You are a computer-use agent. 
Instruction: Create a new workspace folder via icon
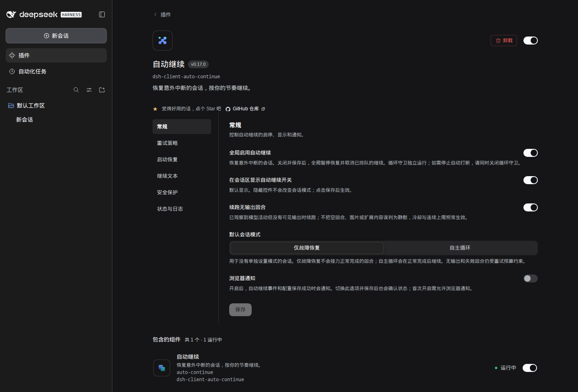(x=102, y=90)
